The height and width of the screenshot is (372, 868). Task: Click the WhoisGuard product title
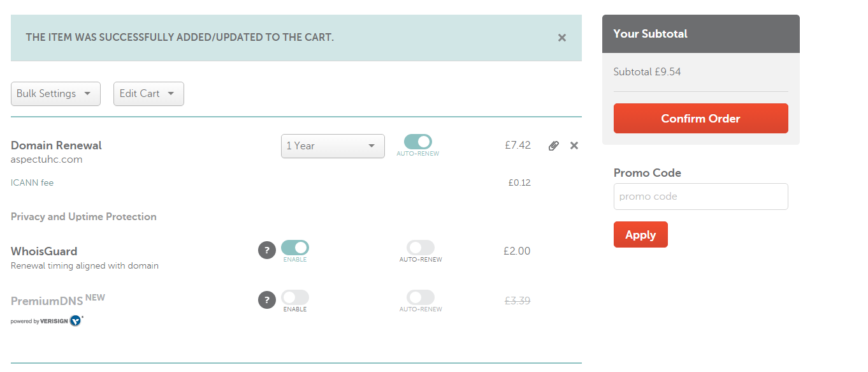pyautogui.click(x=44, y=251)
